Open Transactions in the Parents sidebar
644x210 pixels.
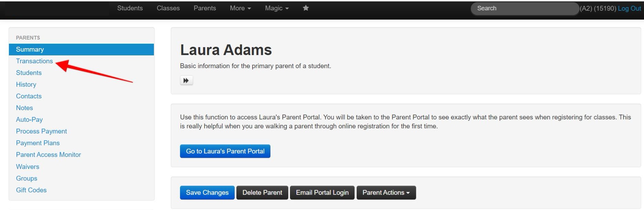[34, 61]
